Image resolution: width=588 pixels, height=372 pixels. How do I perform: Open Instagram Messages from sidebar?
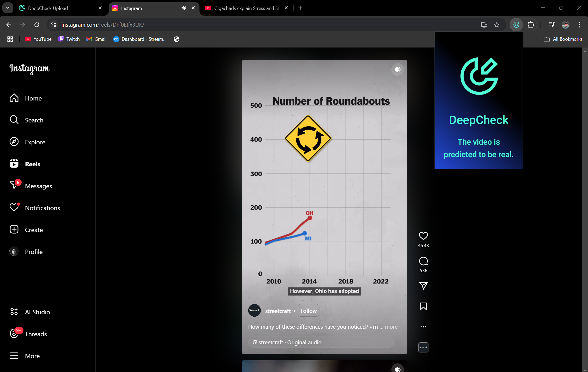[x=38, y=186]
